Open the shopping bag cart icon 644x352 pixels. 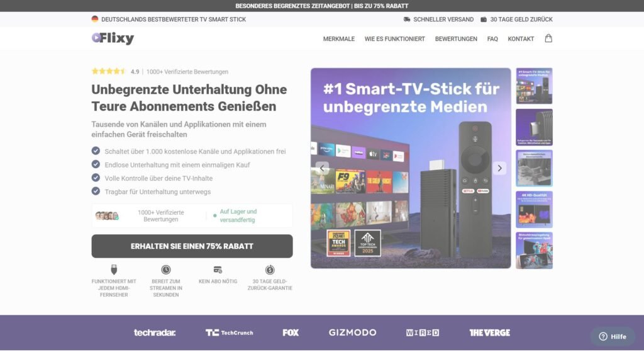[x=548, y=38]
